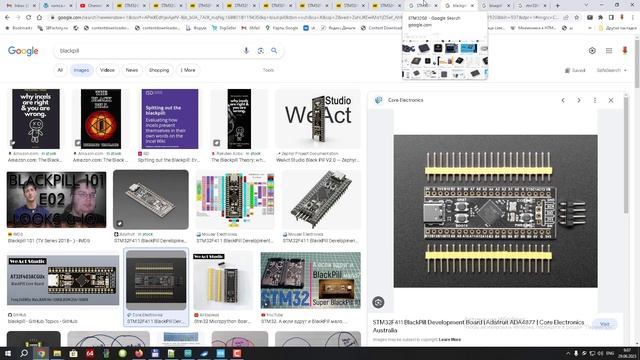Open the STM32 Super BlackPill YouTube thumbnail
Viewport: 640px width, 360px height.
coord(311,280)
